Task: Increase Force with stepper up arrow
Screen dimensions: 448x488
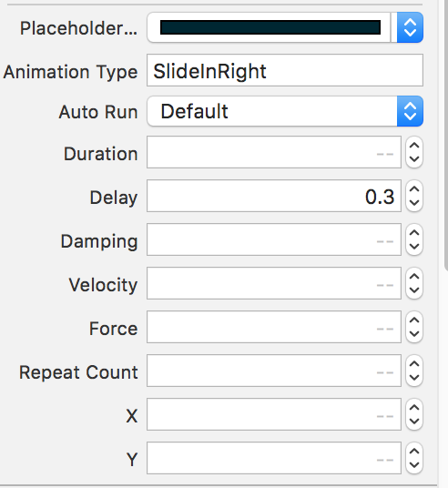Action: click(x=414, y=320)
